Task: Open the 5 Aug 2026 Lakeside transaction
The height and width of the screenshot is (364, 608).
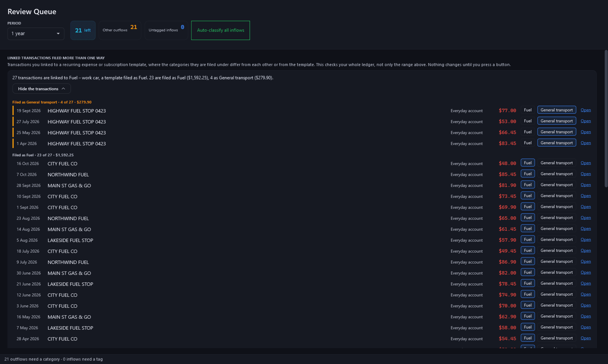Action: coord(586,240)
